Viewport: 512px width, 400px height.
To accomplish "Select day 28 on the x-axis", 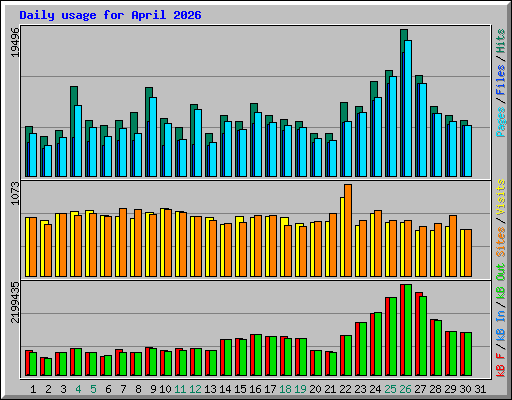I will click(x=435, y=389).
